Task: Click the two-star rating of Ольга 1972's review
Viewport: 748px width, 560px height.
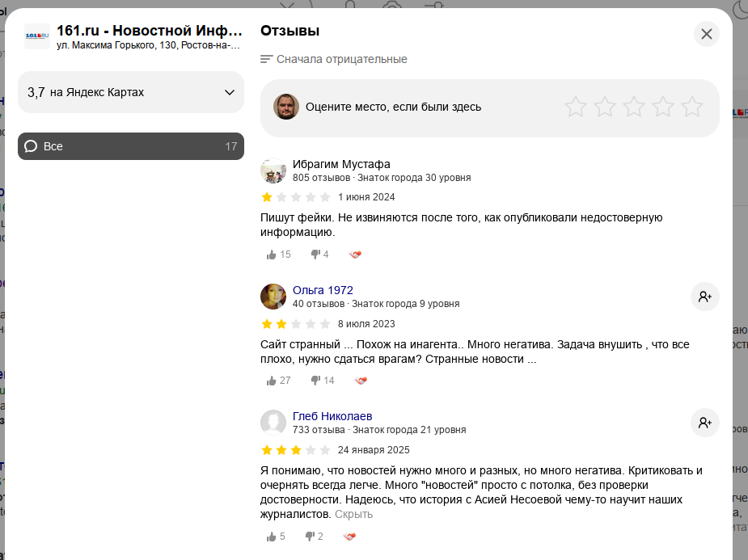Action: pos(296,323)
